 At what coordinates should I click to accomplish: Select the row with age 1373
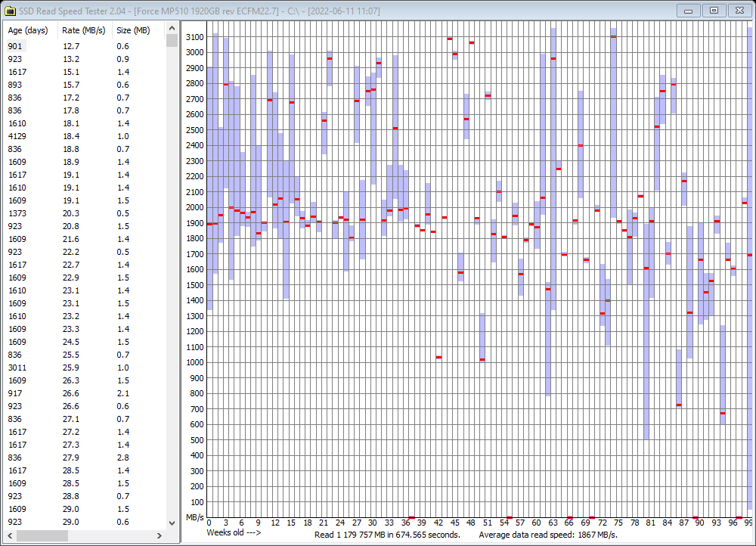click(x=85, y=213)
